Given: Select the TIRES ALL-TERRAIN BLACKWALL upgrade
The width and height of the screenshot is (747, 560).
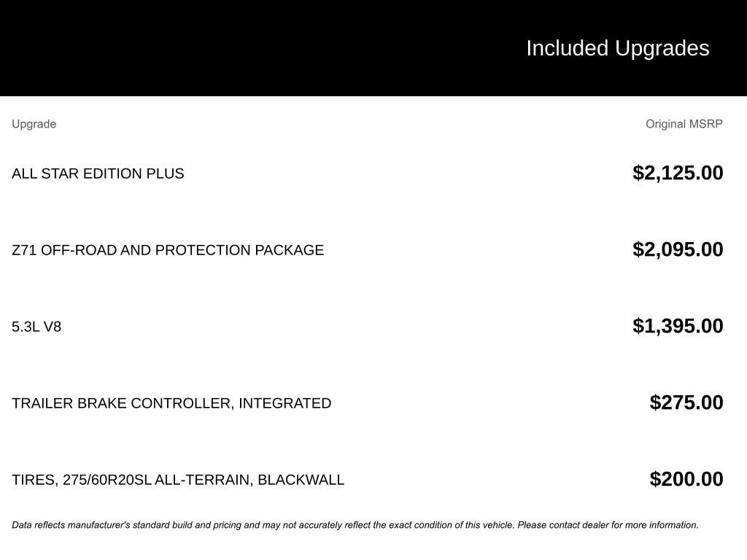Looking at the screenshot, I should [x=178, y=480].
